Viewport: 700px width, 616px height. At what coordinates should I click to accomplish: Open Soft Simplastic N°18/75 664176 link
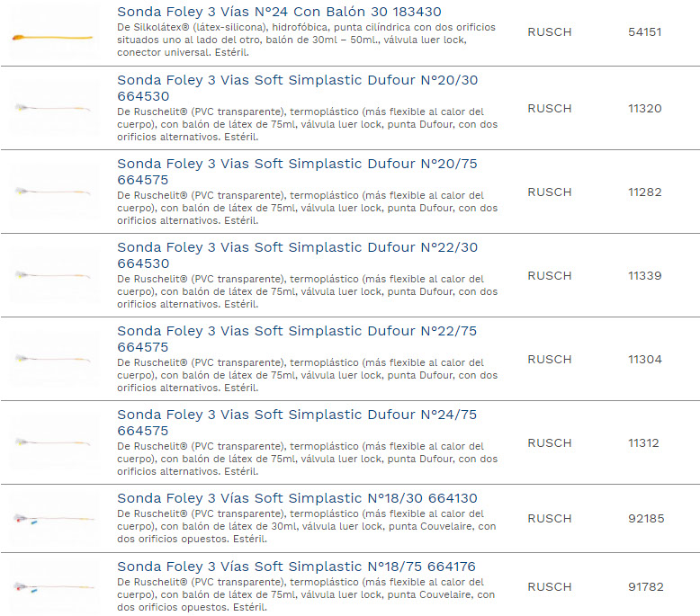297,567
